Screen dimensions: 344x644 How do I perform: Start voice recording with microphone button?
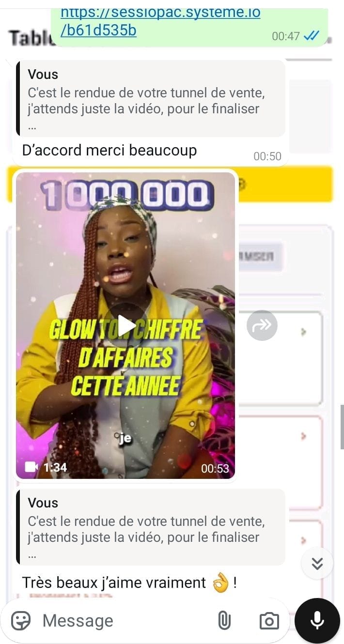[317, 621]
